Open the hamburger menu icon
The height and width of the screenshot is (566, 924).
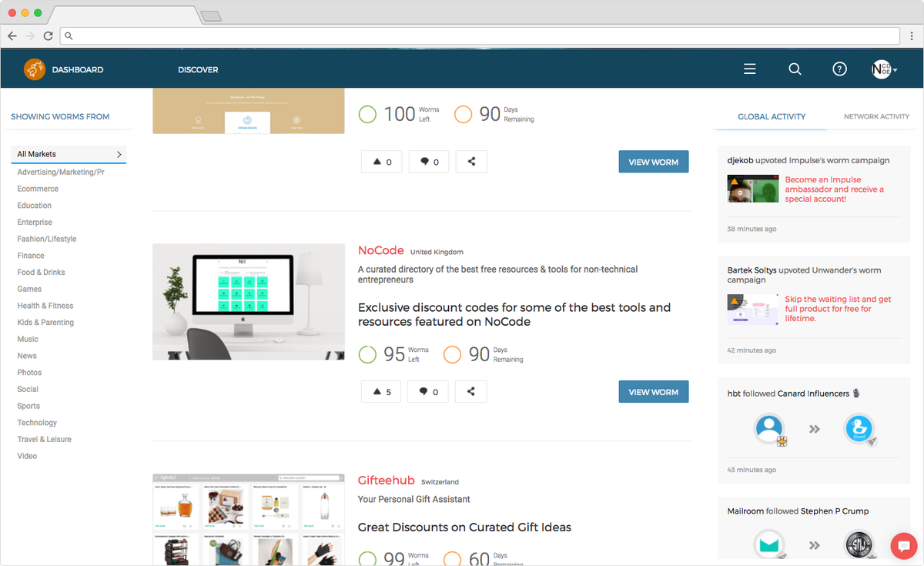pos(750,69)
